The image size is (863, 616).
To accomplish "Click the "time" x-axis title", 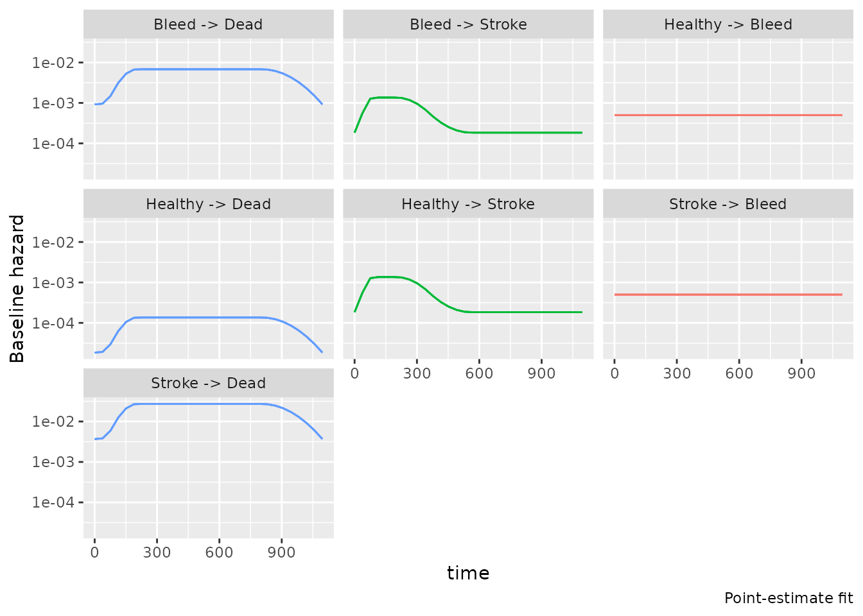I will click(468, 573).
